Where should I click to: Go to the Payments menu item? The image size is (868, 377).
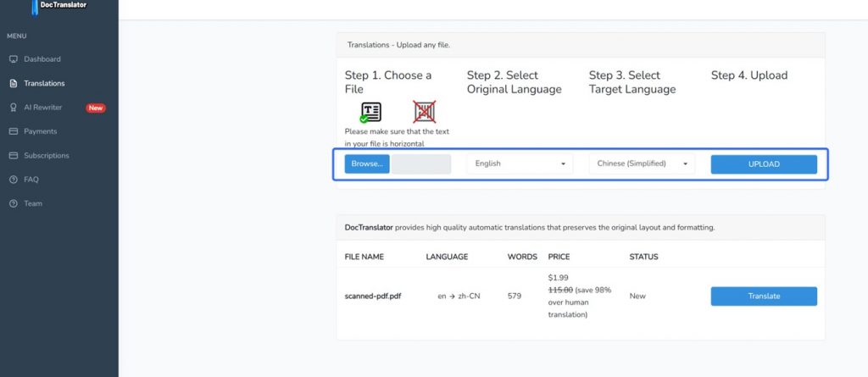[x=41, y=131]
